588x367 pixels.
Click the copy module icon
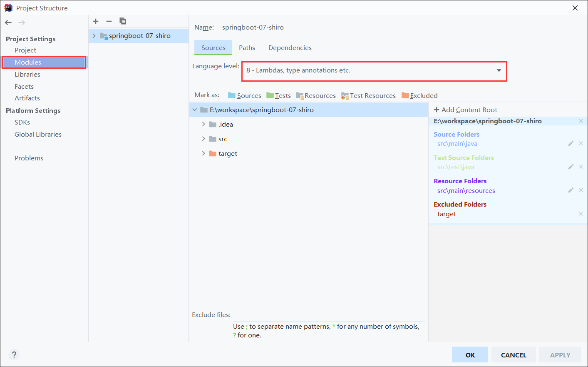[x=123, y=21]
